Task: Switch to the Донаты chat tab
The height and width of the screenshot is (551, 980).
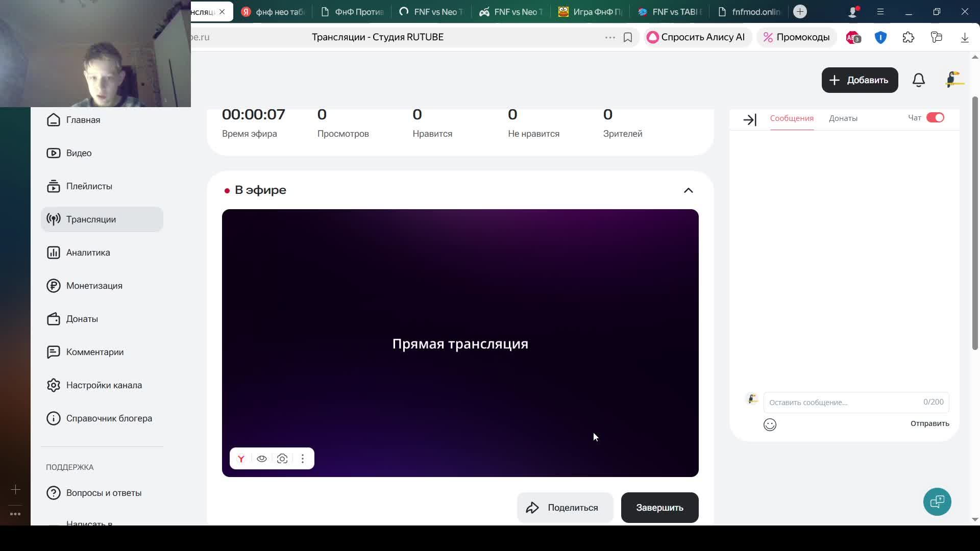Action: 843,118
